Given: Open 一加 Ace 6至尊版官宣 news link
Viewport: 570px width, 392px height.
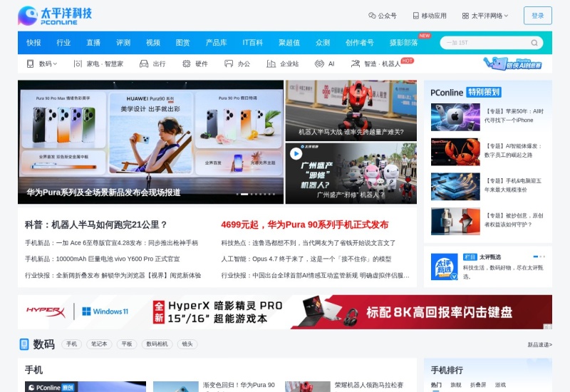Looking at the screenshot, I should [x=111, y=243].
